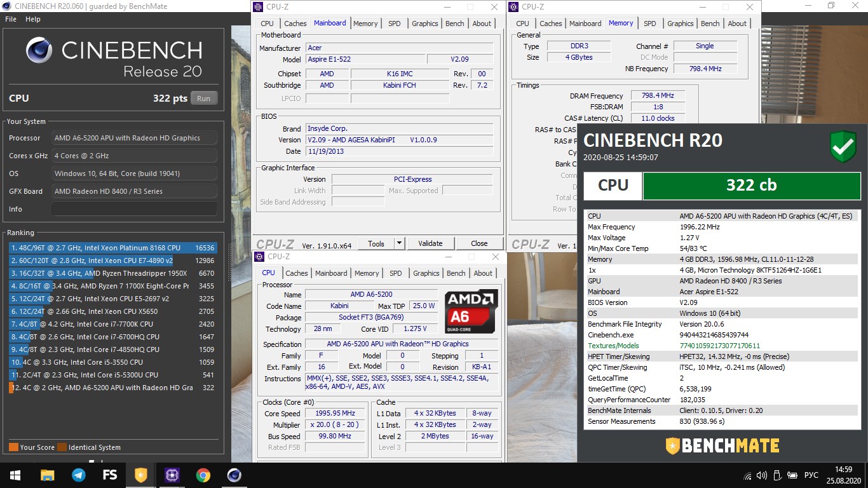Click the green 322 cb score bar
The image size is (868, 488).
point(751,185)
